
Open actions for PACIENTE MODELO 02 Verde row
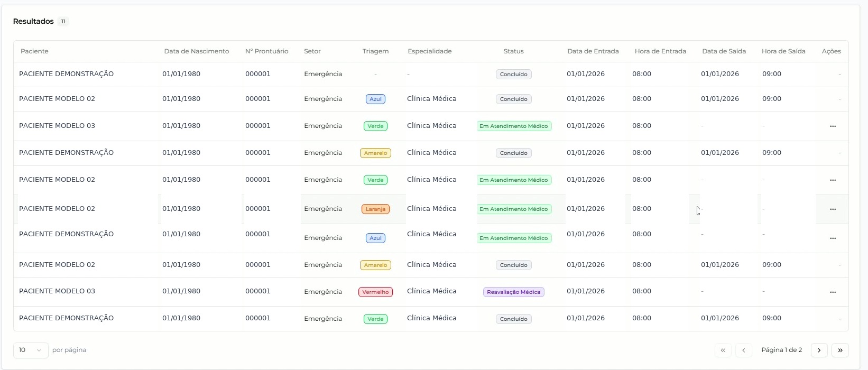833,180
